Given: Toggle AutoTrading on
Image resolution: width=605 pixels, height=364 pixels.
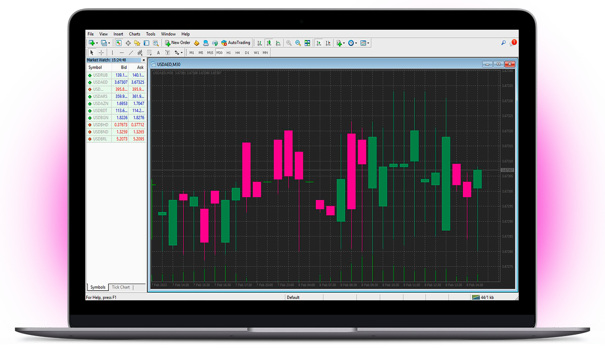Looking at the screenshot, I should point(236,42).
